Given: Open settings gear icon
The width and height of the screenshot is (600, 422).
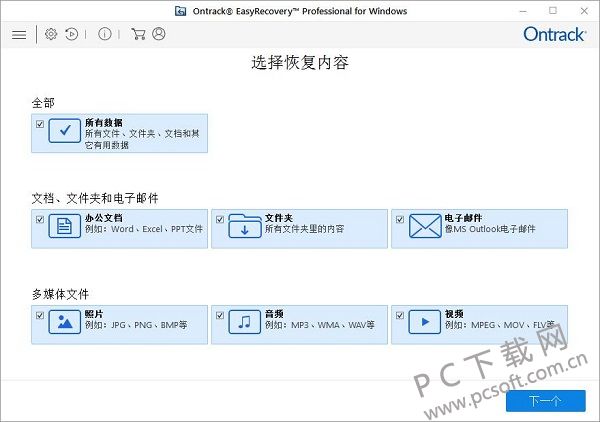Looking at the screenshot, I should [x=51, y=34].
